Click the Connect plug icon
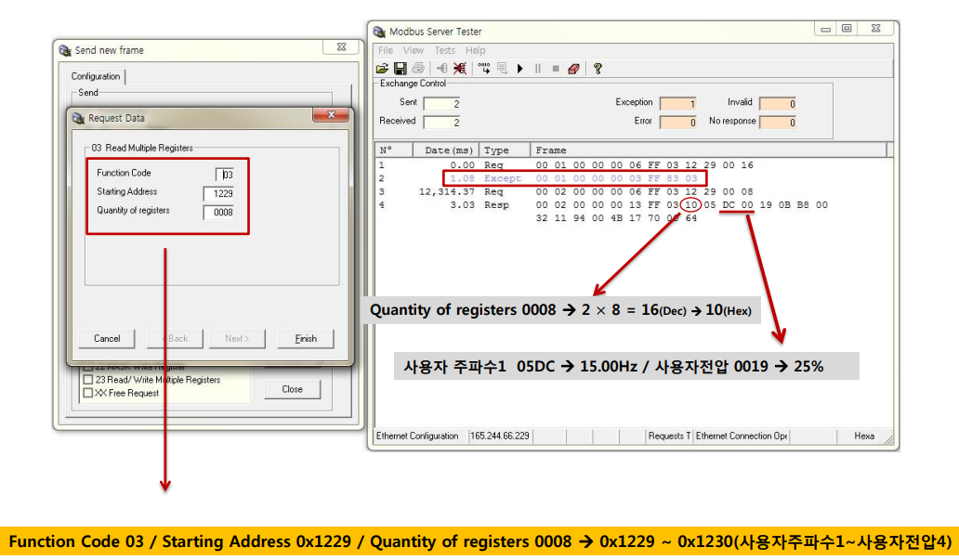 pos(441,68)
